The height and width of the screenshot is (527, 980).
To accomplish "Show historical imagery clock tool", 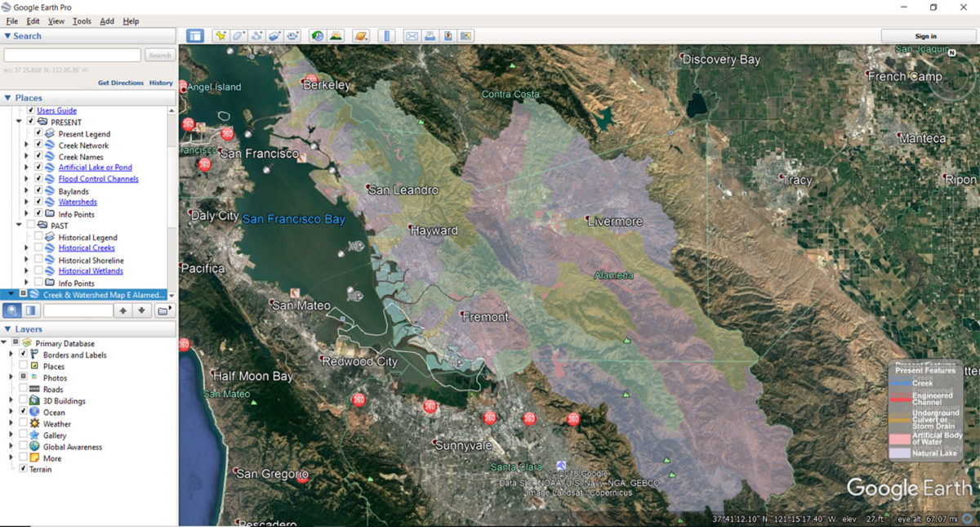I will click(317, 36).
